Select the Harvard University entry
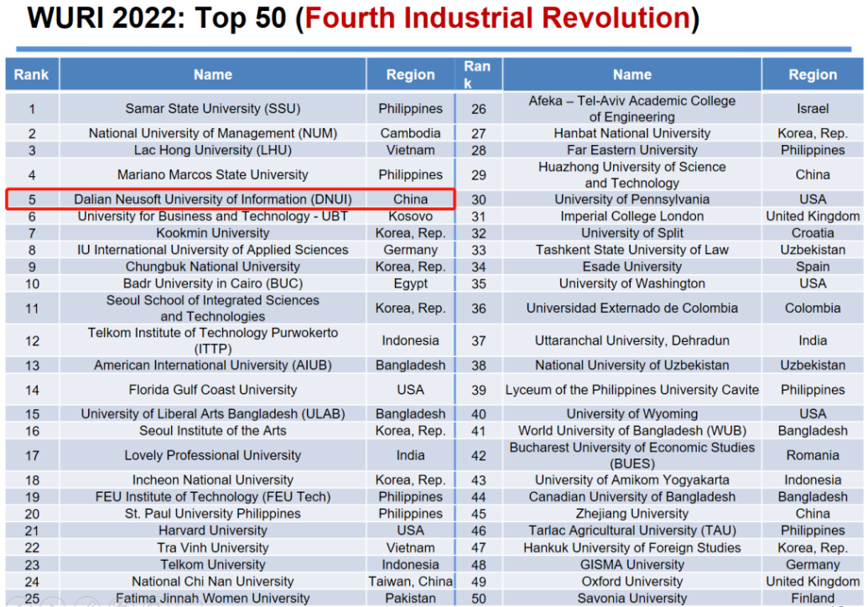868x607 pixels. 212,531
